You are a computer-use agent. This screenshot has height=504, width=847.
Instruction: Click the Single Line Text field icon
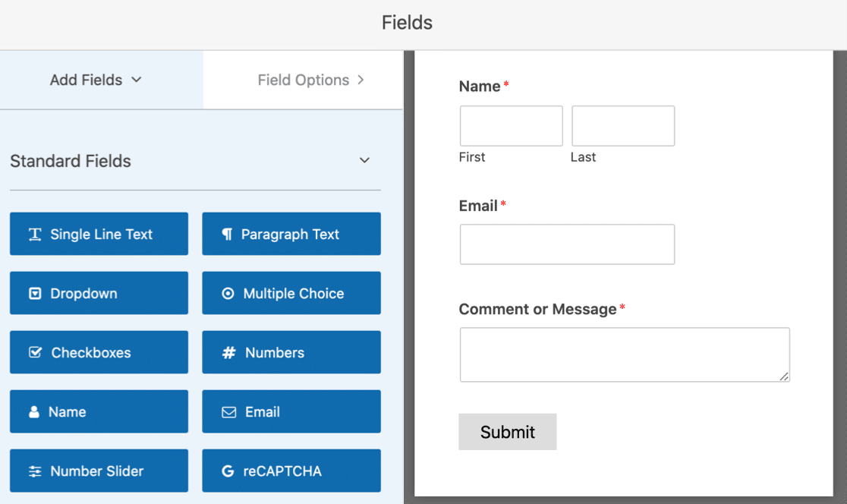click(35, 234)
